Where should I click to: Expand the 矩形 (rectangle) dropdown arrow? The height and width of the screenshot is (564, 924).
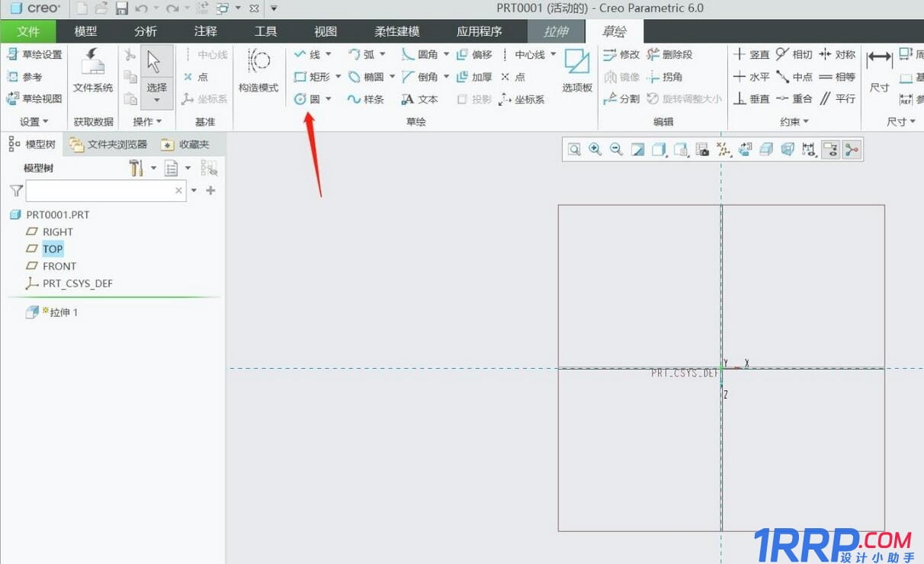(x=338, y=77)
